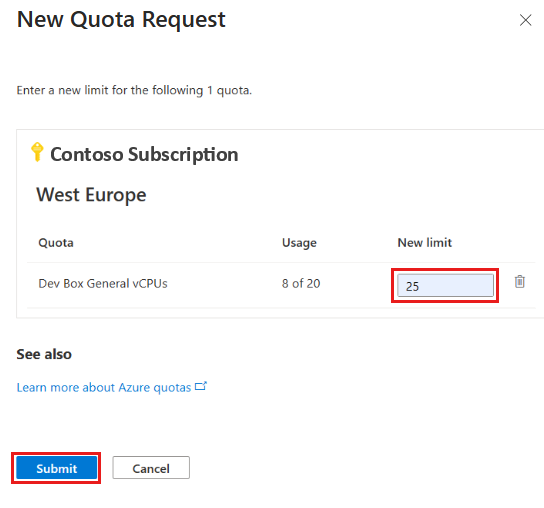The height and width of the screenshot is (508, 544).
Task: Focus the New limit field showing 25
Action: [445, 286]
